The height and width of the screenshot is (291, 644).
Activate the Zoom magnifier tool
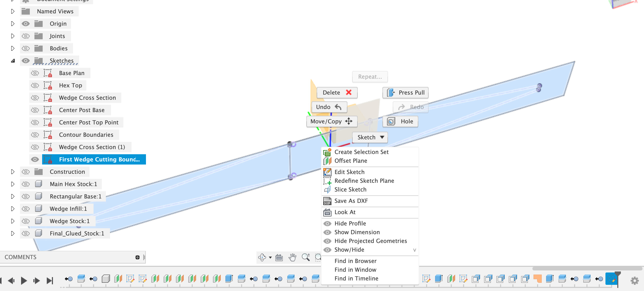tap(306, 257)
